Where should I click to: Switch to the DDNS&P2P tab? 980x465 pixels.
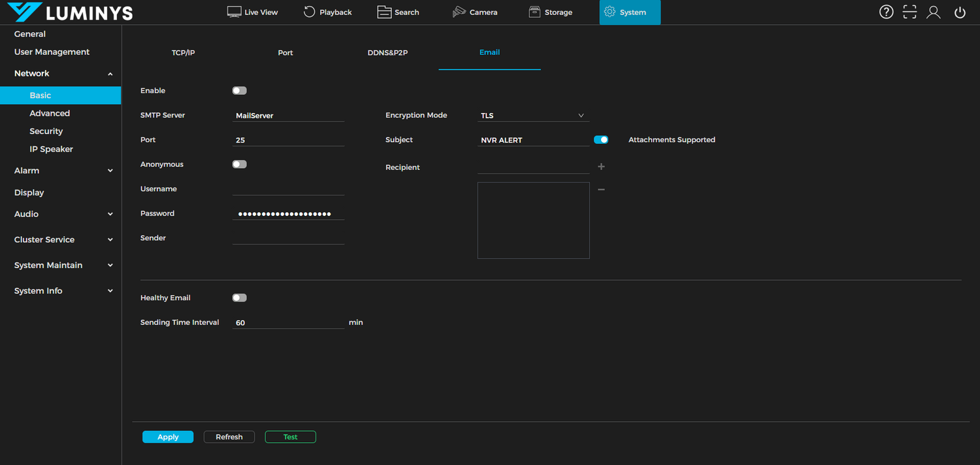(387, 52)
